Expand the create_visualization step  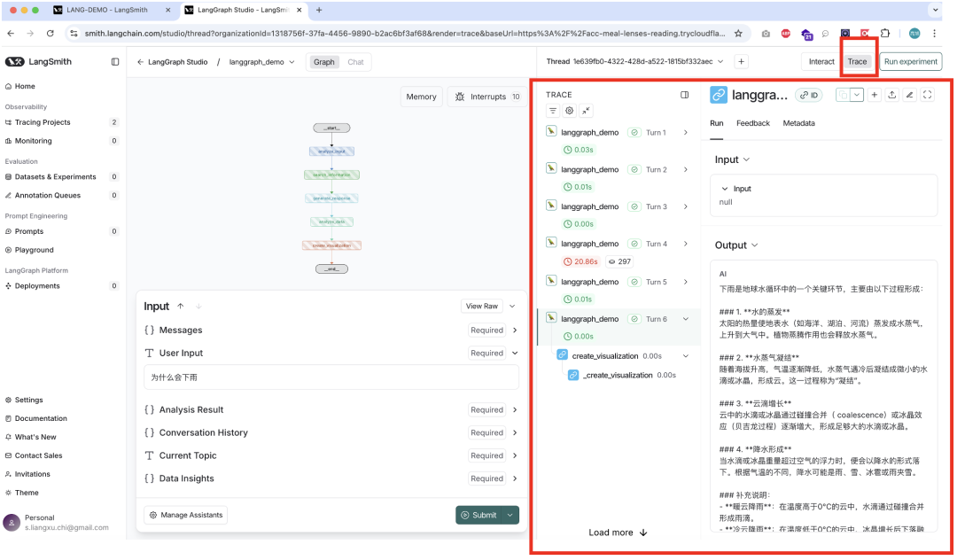(685, 356)
